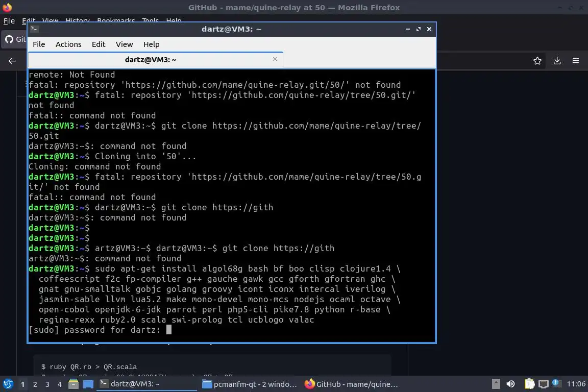Open the Actions menu in terminal
Viewport: 588px width, 392px height.
coord(68,44)
